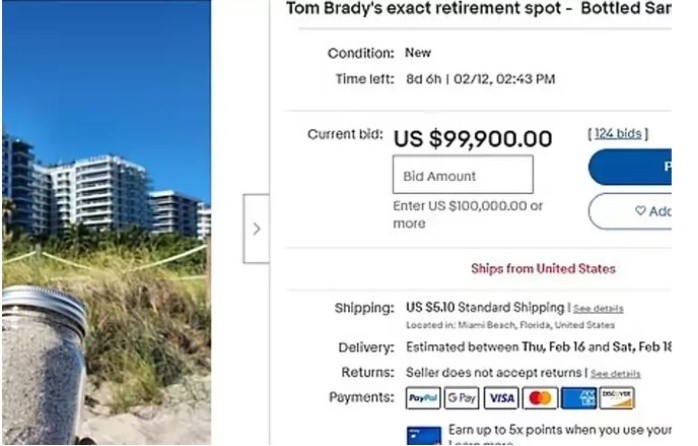
Task: Click the VISA card icon
Action: coord(500,398)
